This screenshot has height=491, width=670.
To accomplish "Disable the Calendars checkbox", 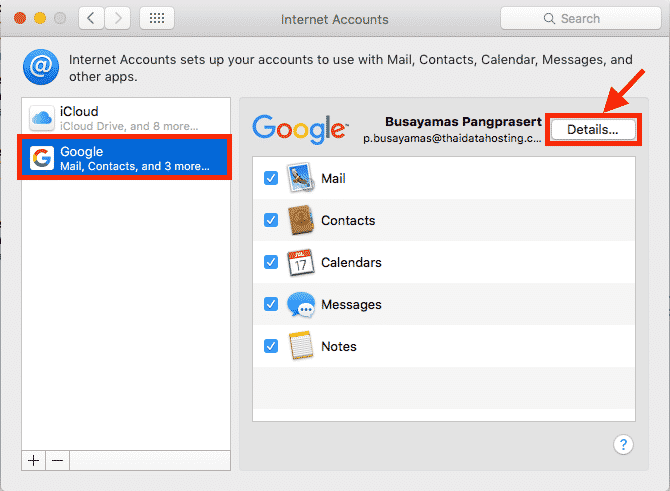I will pos(271,262).
